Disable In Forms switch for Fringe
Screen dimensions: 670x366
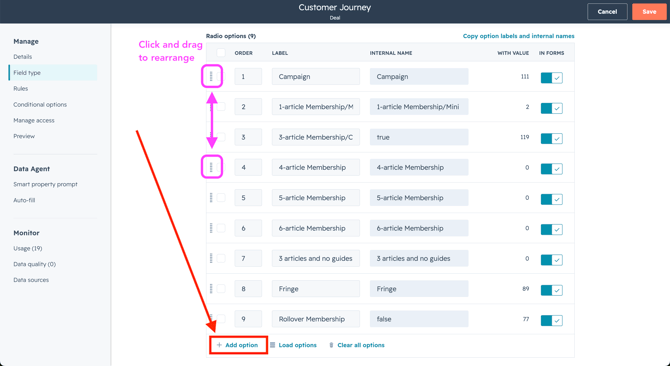(x=551, y=290)
